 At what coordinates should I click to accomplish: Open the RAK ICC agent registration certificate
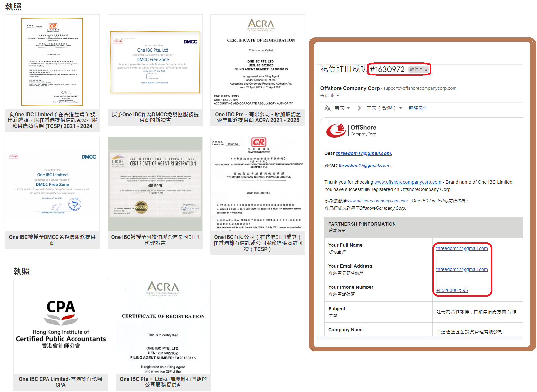tap(155, 184)
